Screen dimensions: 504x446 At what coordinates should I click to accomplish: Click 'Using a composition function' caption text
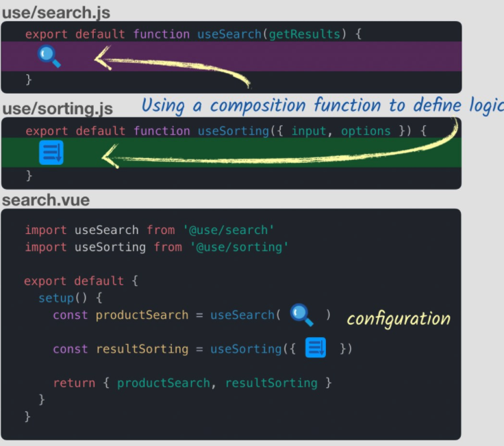pyautogui.click(x=263, y=105)
